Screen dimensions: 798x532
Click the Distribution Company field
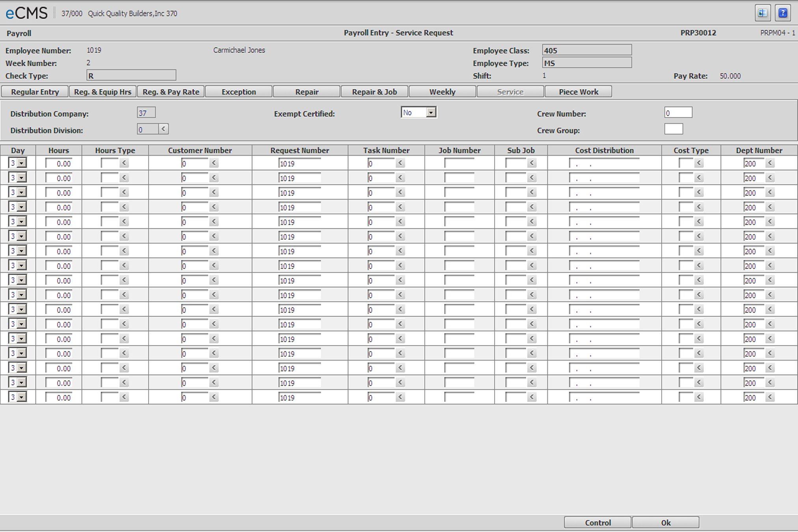click(146, 113)
